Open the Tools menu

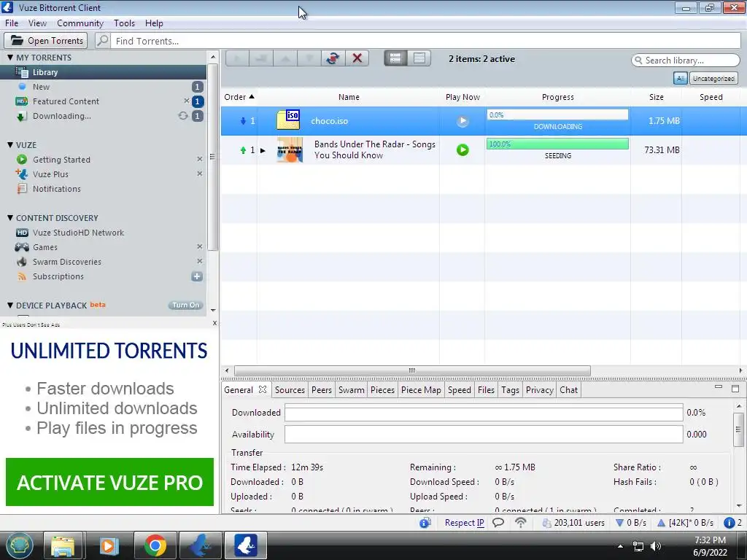point(124,23)
